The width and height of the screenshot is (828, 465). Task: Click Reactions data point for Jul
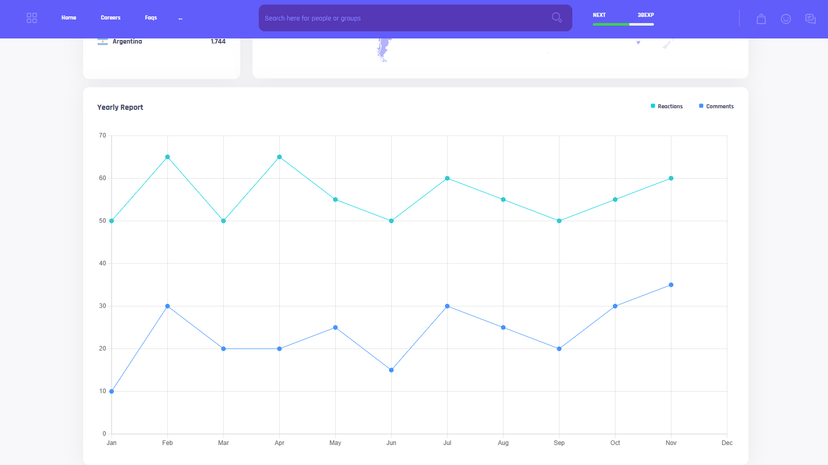[447, 178]
